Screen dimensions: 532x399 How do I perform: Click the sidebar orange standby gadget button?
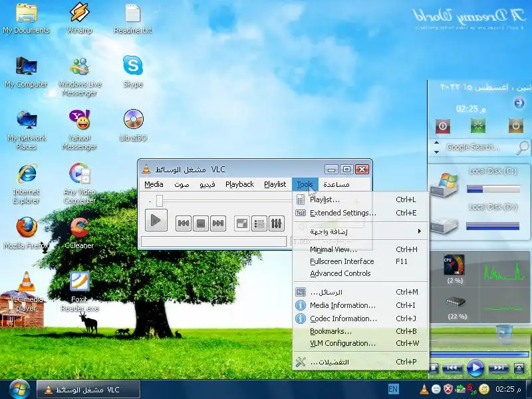[x=516, y=126]
